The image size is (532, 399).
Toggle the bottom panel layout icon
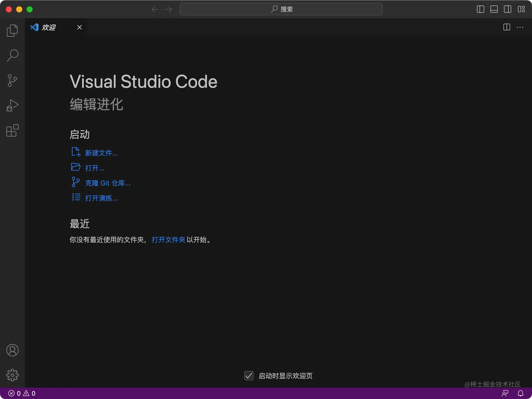coord(494,9)
